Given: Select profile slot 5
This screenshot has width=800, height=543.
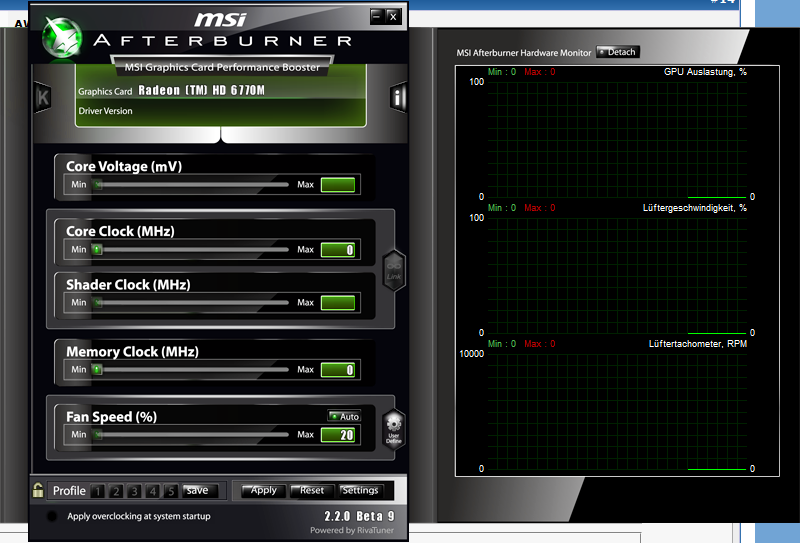Looking at the screenshot, I should [171, 491].
